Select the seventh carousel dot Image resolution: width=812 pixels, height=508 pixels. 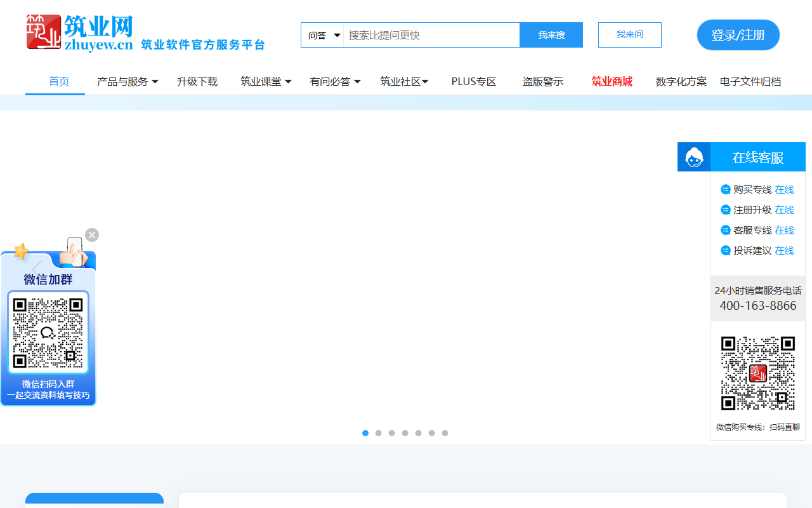[x=445, y=433]
